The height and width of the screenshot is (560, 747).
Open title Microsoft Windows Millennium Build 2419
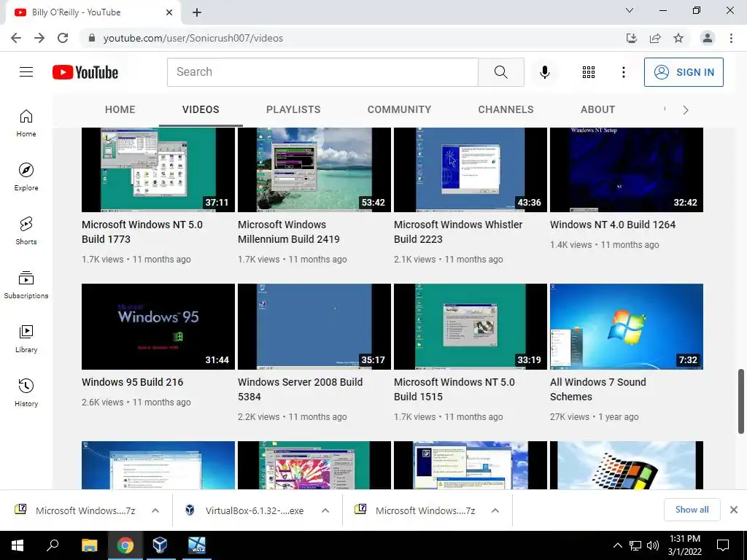(x=289, y=232)
